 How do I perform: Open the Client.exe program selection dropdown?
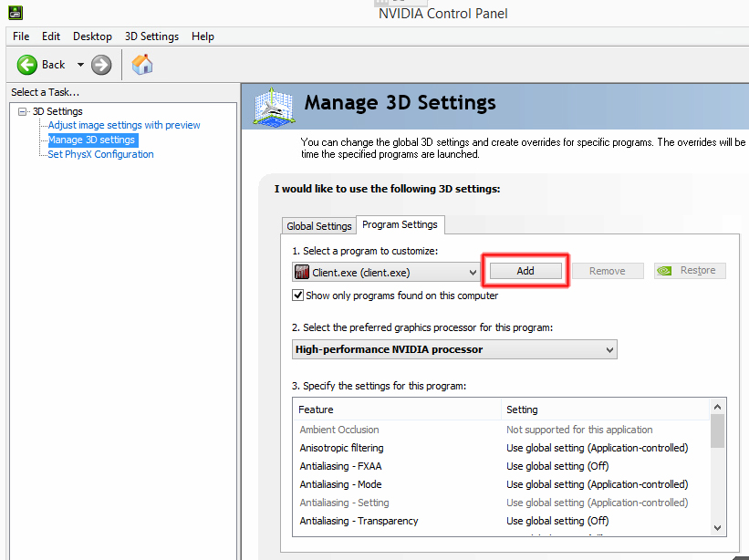[x=386, y=272]
